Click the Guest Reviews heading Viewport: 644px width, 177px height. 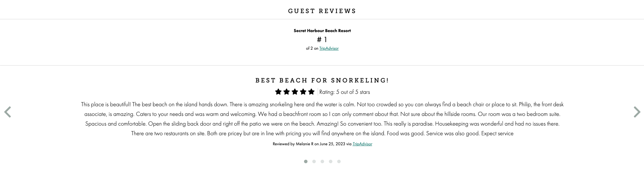pyautogui.click(x=322, y=11)
